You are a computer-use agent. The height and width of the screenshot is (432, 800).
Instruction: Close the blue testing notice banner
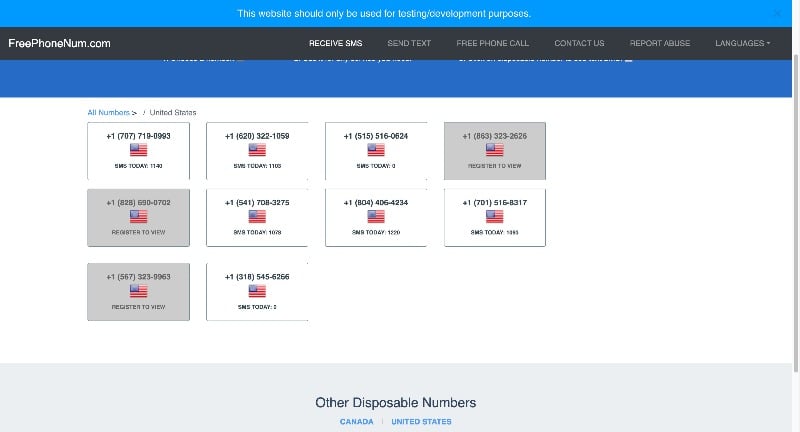coord(778,13)
